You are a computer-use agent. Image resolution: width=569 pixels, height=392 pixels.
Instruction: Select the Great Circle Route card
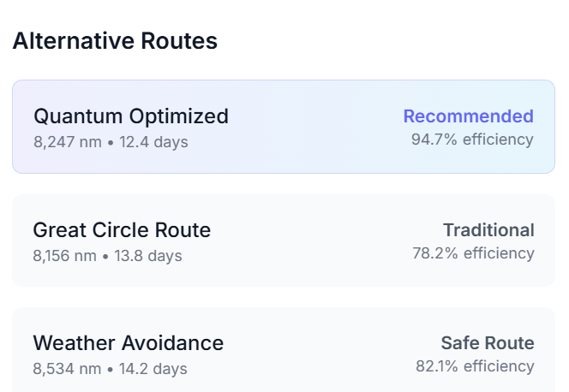click(283, 241)
